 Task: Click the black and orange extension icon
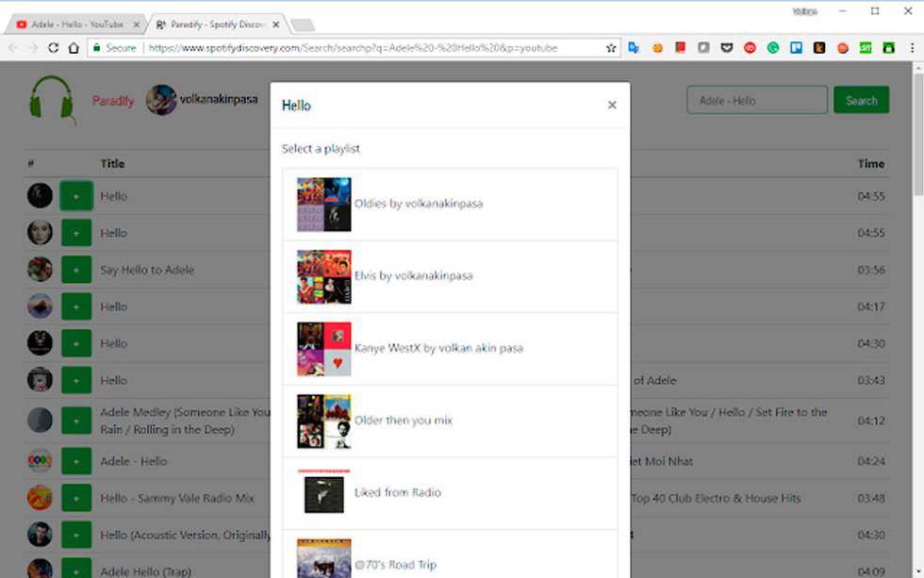[x=819, y=48]
